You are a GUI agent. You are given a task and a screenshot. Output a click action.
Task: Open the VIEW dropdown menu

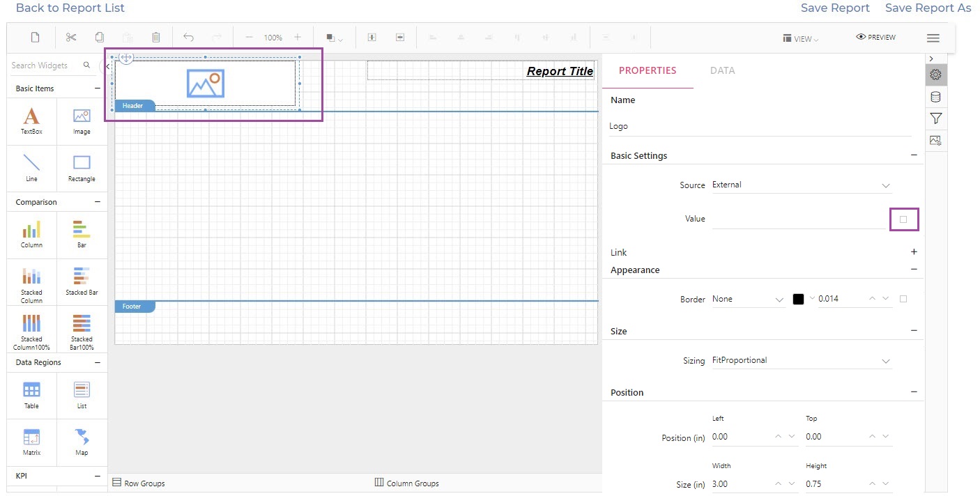coord(800,38)
